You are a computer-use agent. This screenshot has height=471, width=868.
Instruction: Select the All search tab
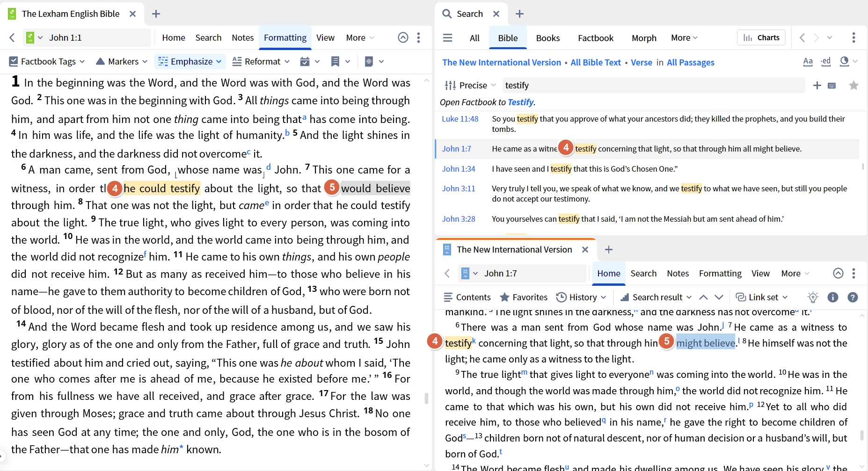click(x=474, y=38)
